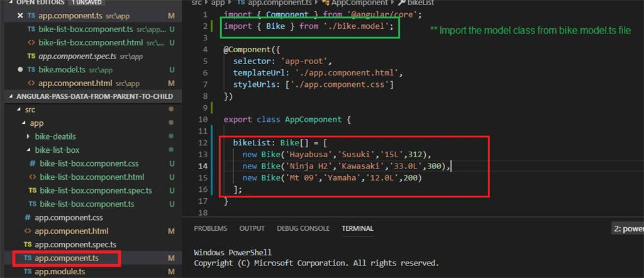644x278 pixels.
Task: Open the terminal selector dropdown
Action: point(627,229)
